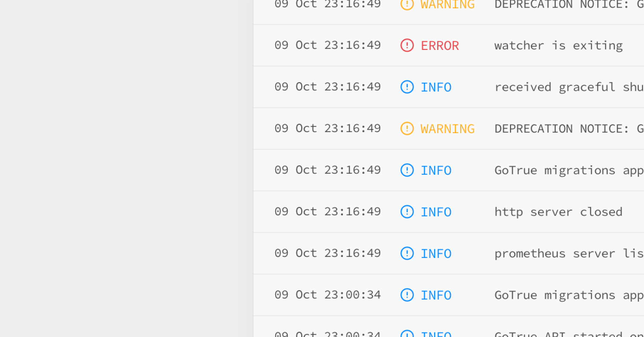Open the 23:16:49 GoTrue migrations message
This screenshot has height=337, width=644.
569,170
